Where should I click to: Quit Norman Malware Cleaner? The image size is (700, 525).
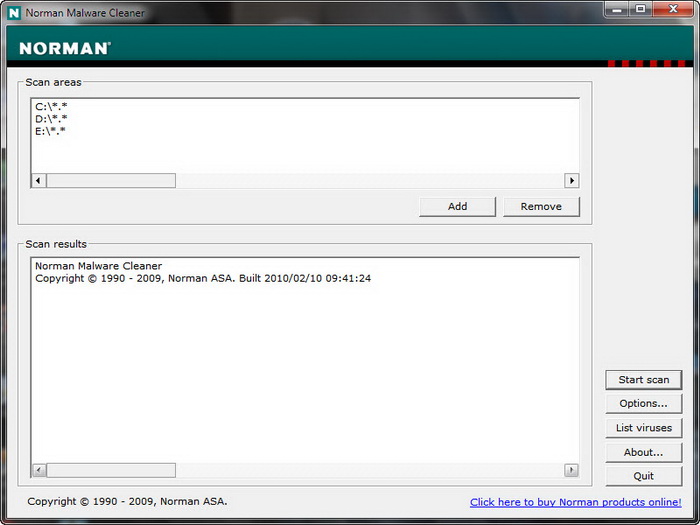pos(644,476)
